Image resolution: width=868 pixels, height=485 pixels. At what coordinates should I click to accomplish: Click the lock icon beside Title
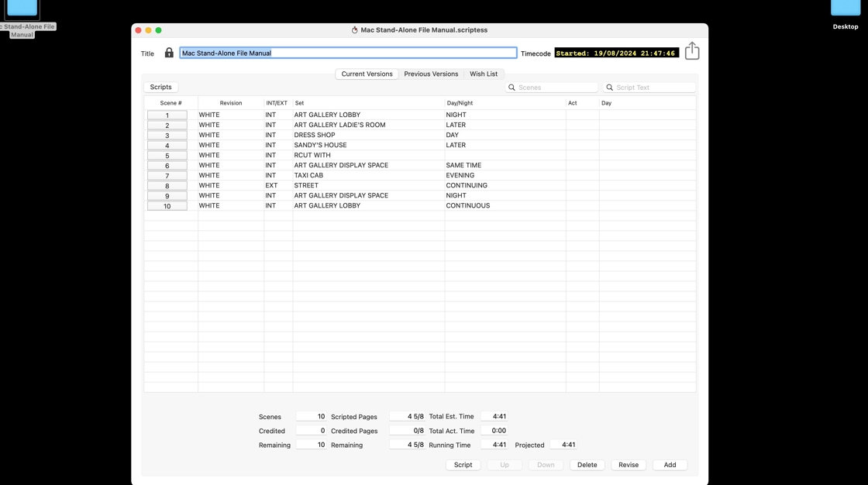(x=169, y=53)
